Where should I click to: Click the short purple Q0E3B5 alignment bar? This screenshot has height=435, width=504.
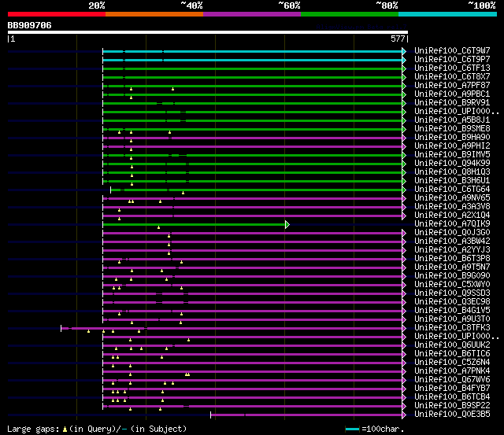click(x=306, y=415)
